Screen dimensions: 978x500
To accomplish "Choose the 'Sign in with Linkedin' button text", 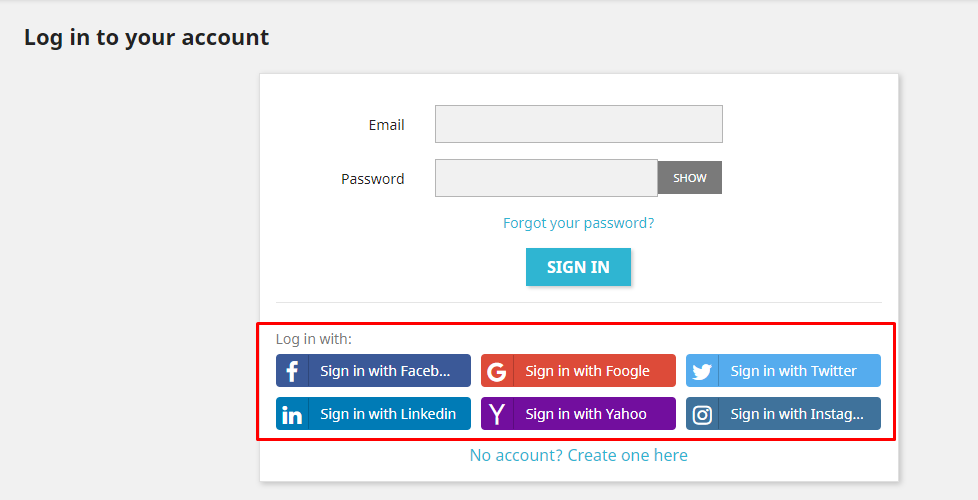I will pyautogui.click(x=388, y=414).
